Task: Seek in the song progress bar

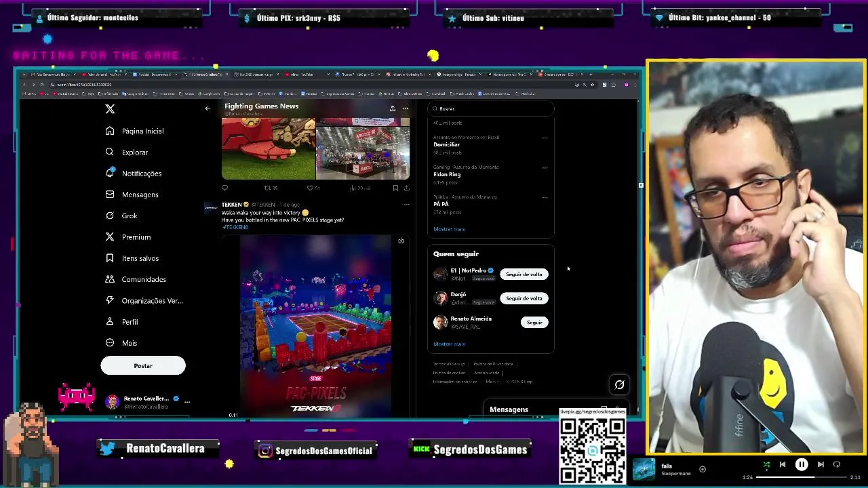Action: coord(801,477)
